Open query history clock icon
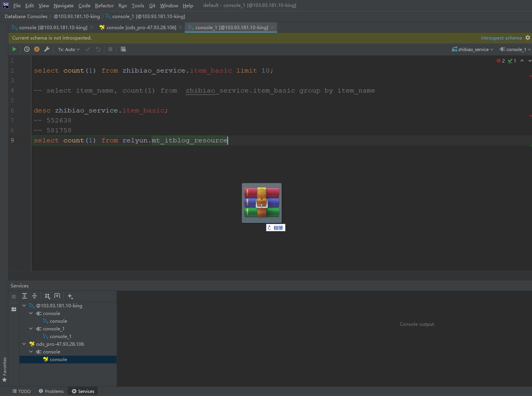 [27, 49]
